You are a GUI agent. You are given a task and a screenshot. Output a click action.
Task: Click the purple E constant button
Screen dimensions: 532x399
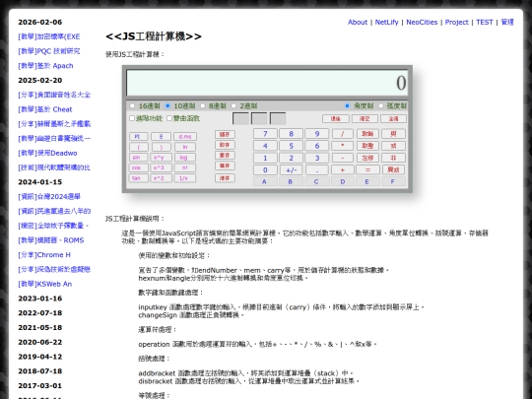(162, 136)
